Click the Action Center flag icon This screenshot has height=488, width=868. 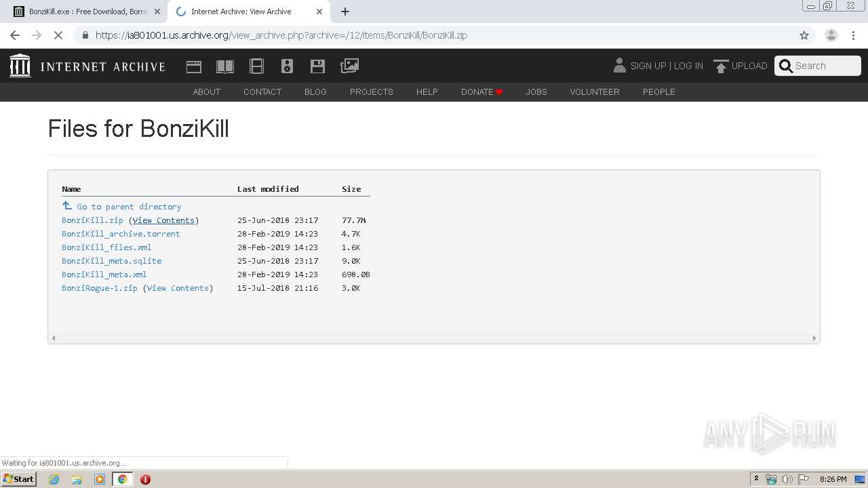pyautogui.click(x=803, y=479)
